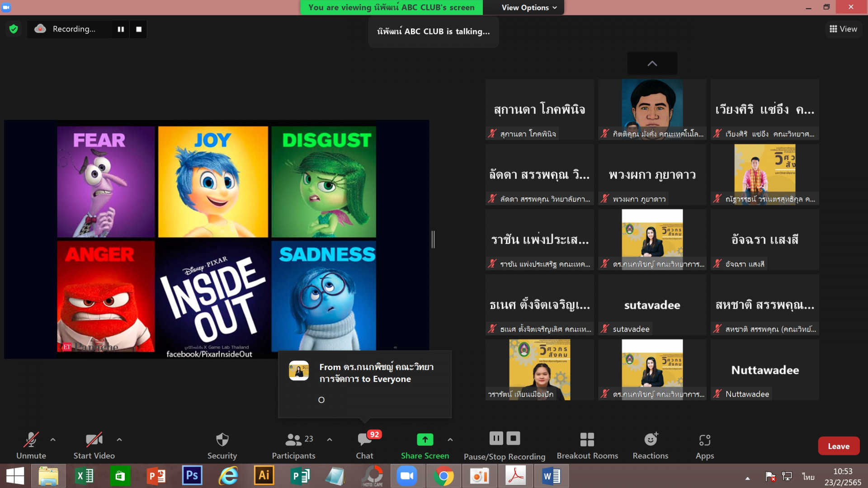Click the Zoom window icon in title bar

tap(6, 7)
